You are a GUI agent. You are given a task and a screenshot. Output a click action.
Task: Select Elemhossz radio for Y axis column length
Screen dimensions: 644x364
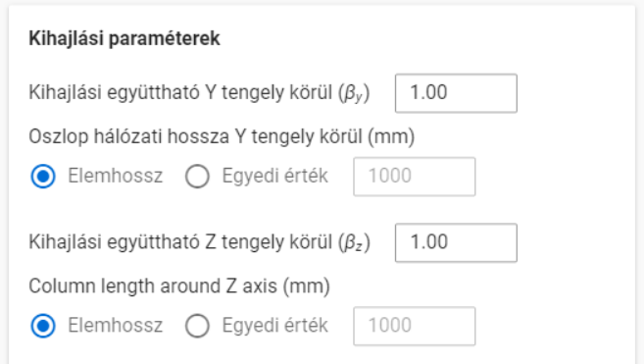(x=43, y=176)
